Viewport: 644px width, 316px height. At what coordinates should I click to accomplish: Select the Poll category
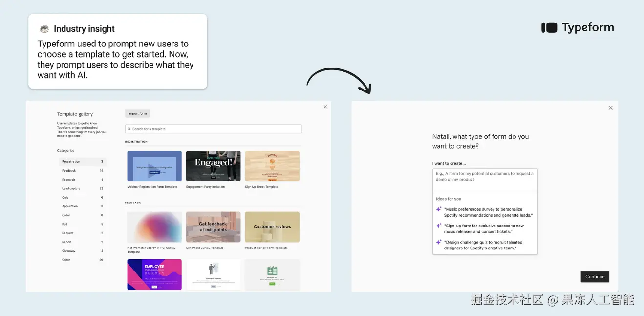[82, 224]
